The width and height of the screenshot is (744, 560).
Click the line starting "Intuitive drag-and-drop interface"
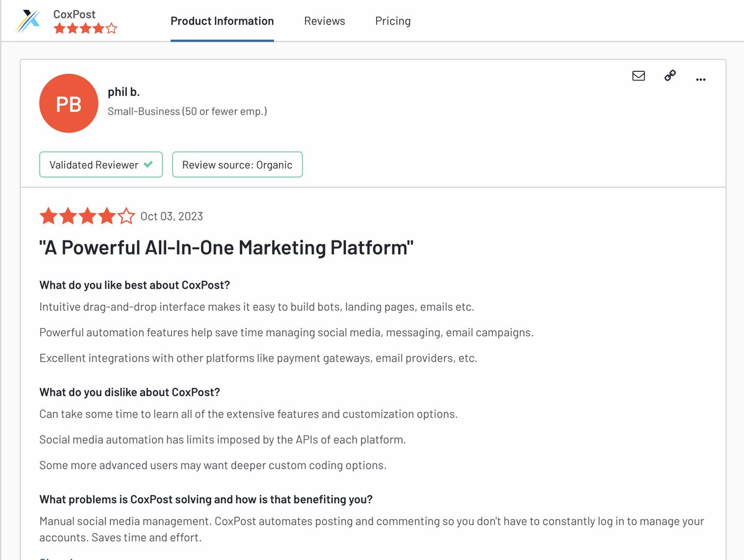pos(257,307)
